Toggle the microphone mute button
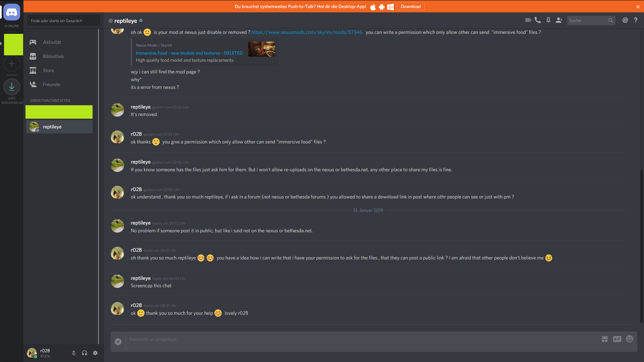644x362 pixels. (x=74, y=353)
